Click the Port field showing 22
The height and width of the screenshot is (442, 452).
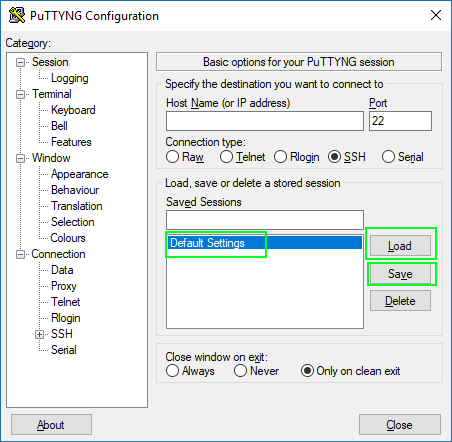click(x=400, y=121)
